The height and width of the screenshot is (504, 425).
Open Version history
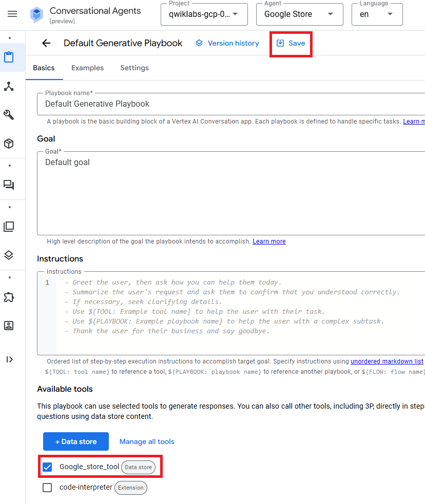227,43
